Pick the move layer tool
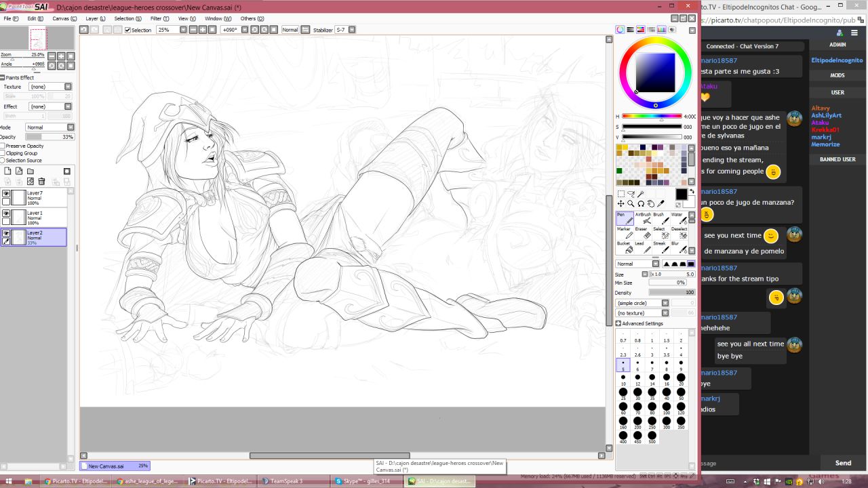The image size is (868, 488). pos(620,204)
